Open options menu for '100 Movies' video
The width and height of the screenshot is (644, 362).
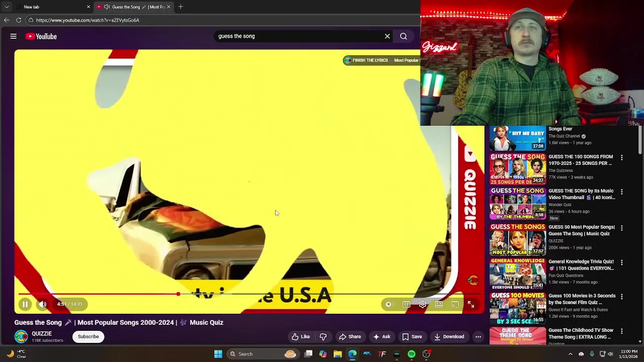pyautogui.click(x=622, y=297)
